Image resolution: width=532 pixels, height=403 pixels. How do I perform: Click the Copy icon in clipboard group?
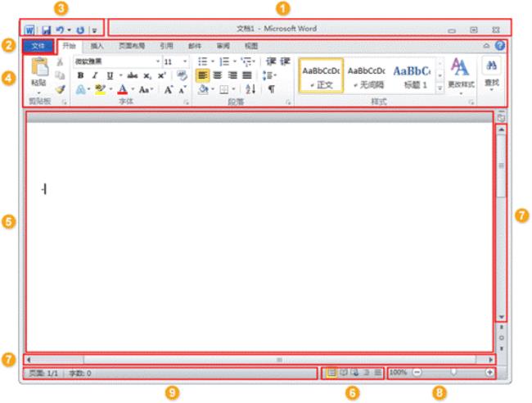(60, 75)
